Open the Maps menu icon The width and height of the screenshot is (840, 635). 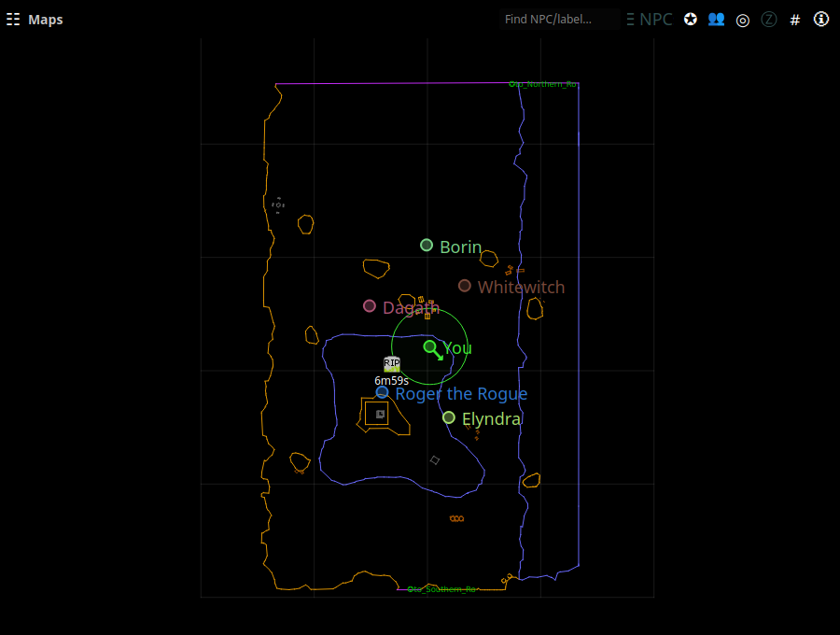pyautogui.click(x=13, y=20)
